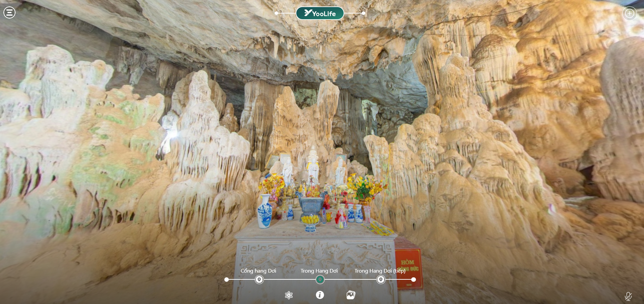Toggle the muted microphone icon
This screenshot has width=644, height=304.
628,296
